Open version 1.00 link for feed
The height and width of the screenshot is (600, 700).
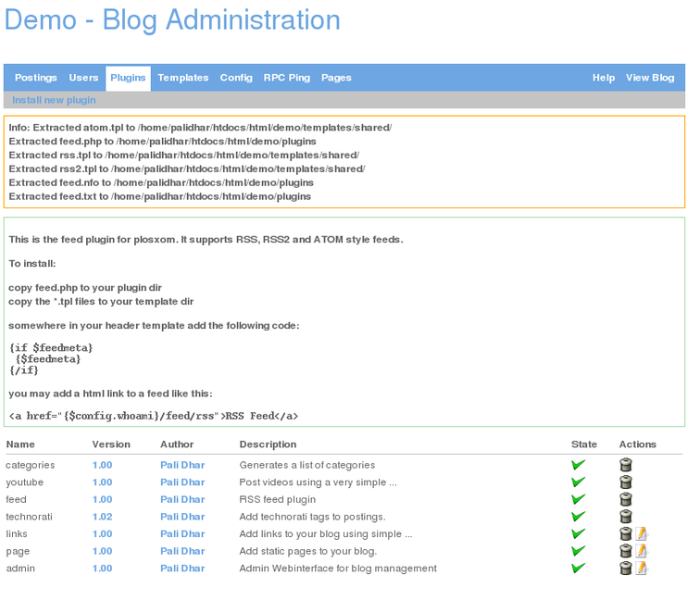[x=102, y=499]
